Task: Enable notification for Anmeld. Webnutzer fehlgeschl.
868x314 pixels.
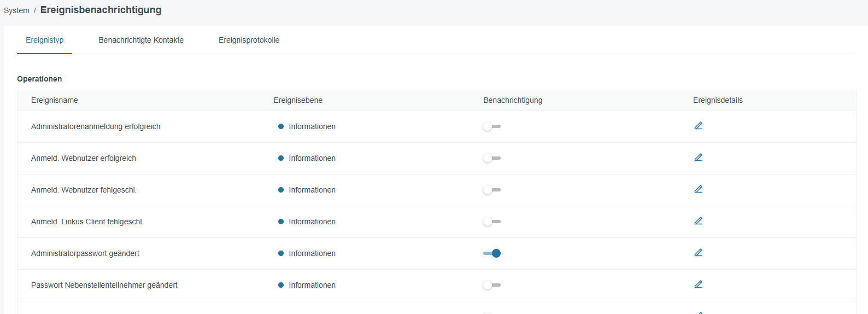Action: click(x=492, y=190)
